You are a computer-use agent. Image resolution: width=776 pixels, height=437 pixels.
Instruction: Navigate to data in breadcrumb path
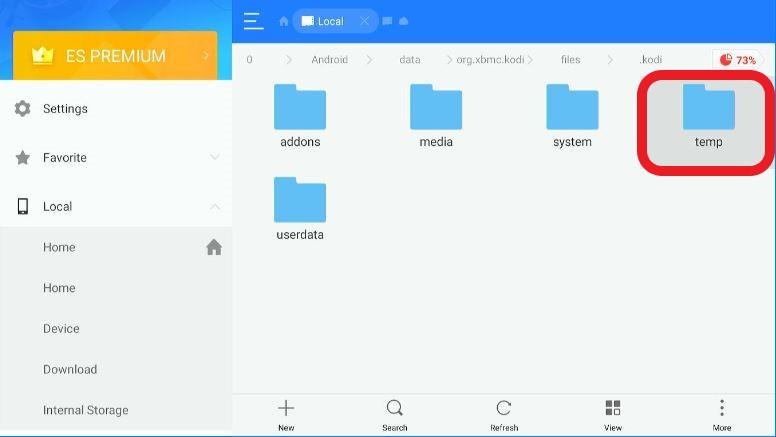[x=410, y=60]
